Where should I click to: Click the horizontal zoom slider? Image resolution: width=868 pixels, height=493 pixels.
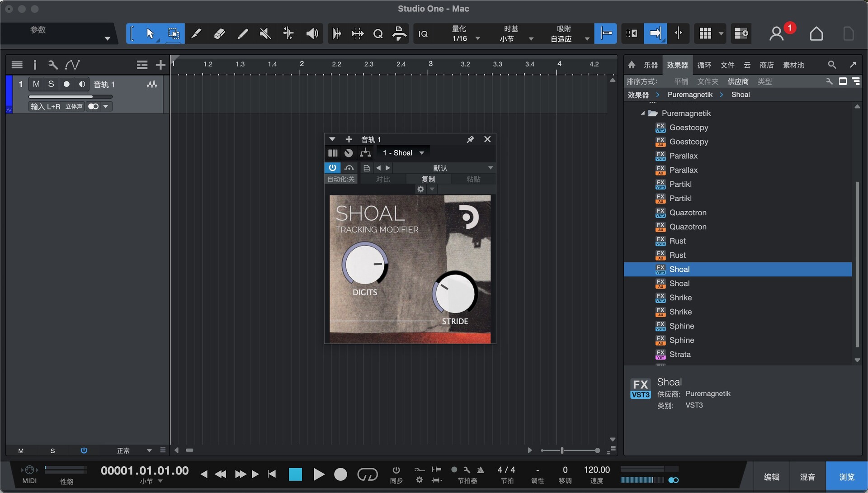click(x=570, y=450)
